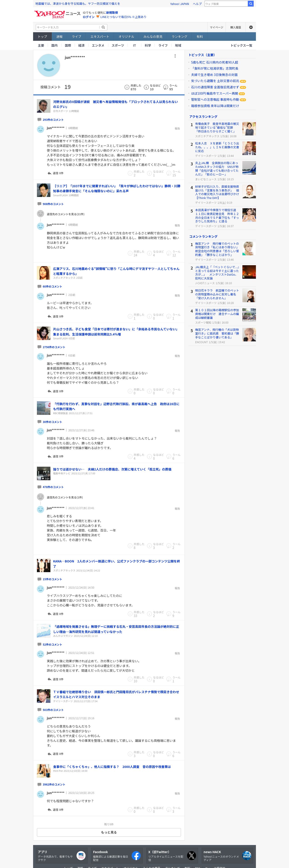
Task: Open 2756件のコメント link
Action: (x=54, y=347)
